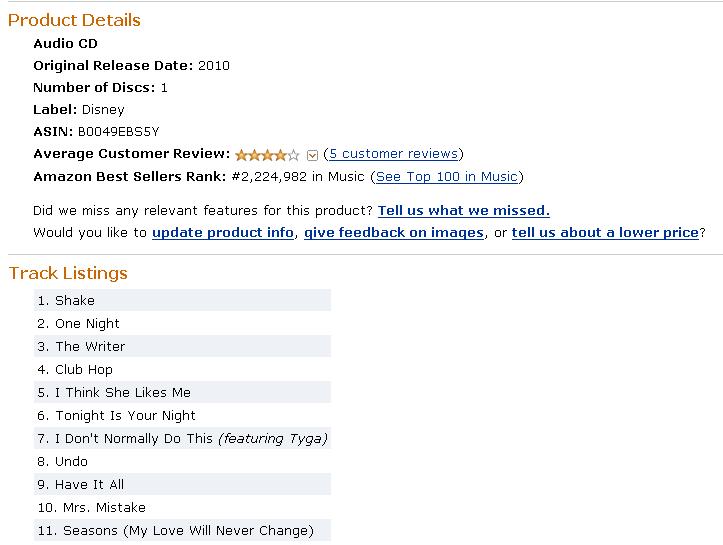Image resolution: width=723 pixels, height=545 pixels.
Task: Open See Top 100 in Music
Action: point(446,177)
